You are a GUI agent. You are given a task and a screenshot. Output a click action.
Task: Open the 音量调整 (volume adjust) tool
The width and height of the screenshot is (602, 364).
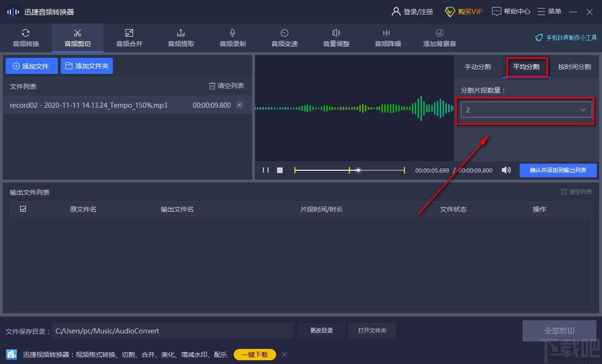coord(336,38)
